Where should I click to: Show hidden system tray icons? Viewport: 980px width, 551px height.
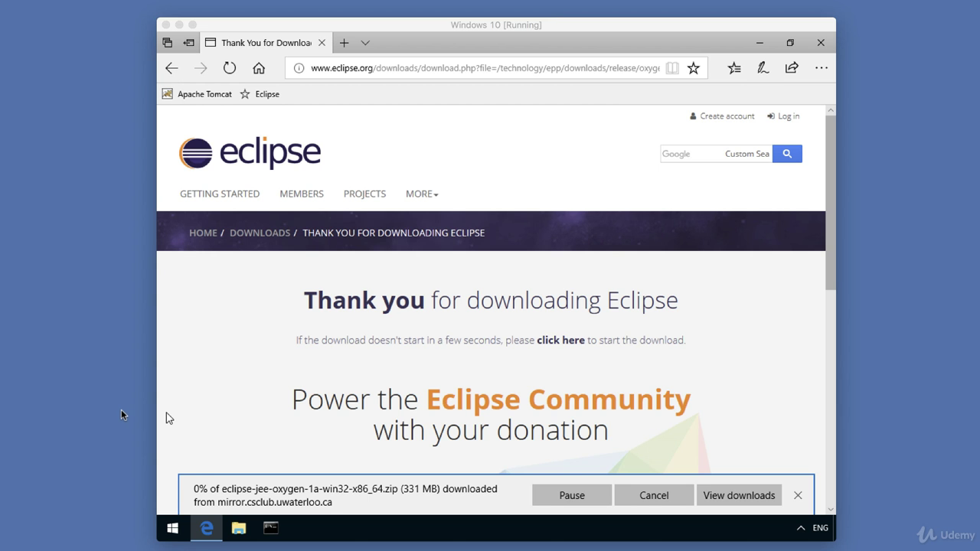801,528
